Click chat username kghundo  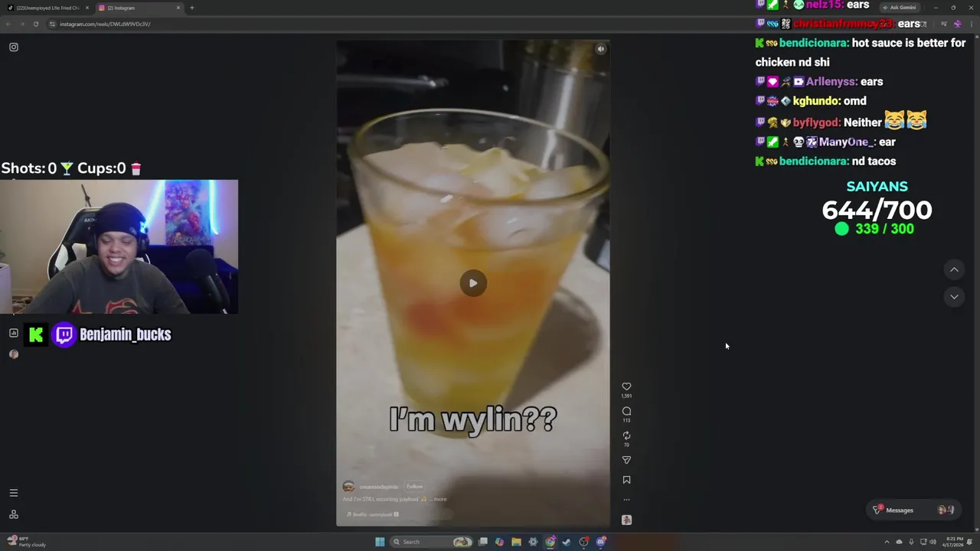click(x=816, y=101)
